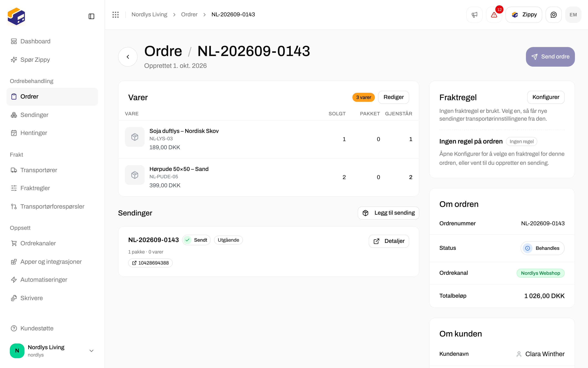Click Rediger in the Varer card
Screen dimensions: 588x368
click(394, 97)
